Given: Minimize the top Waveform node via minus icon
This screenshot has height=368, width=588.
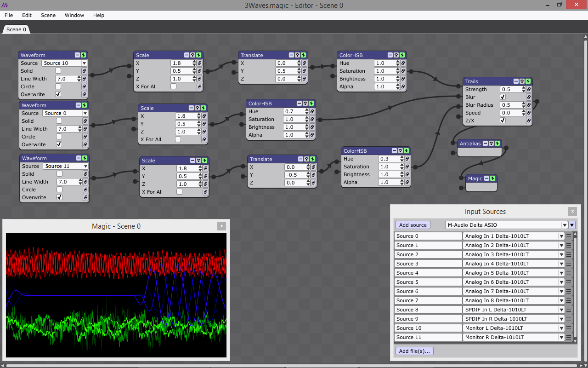Looking at the screenshot, I should click(77, 55).
